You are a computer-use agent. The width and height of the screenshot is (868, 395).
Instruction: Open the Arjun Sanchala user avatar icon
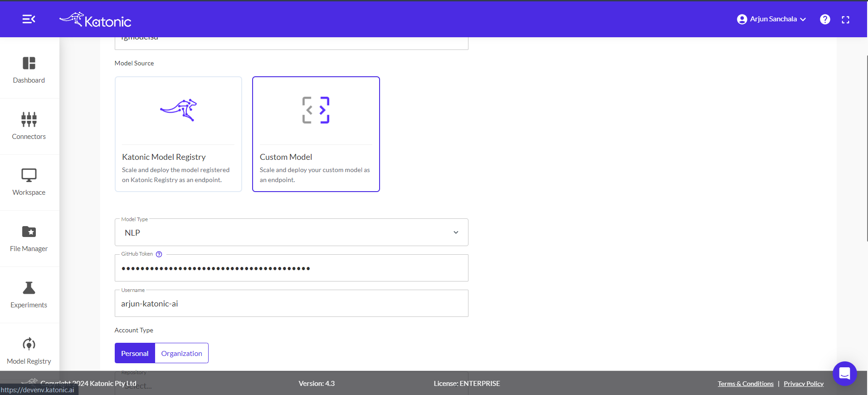742,19
